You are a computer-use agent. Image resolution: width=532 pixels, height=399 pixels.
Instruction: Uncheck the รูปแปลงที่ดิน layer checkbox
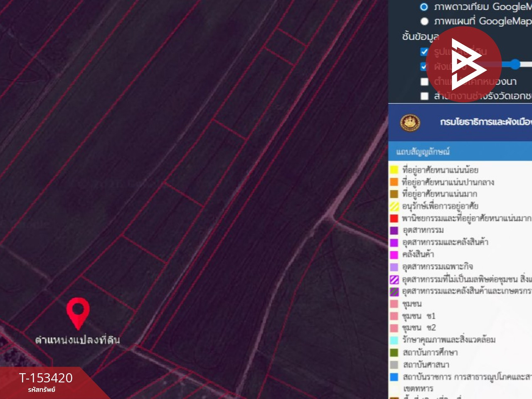click(424, 52)
